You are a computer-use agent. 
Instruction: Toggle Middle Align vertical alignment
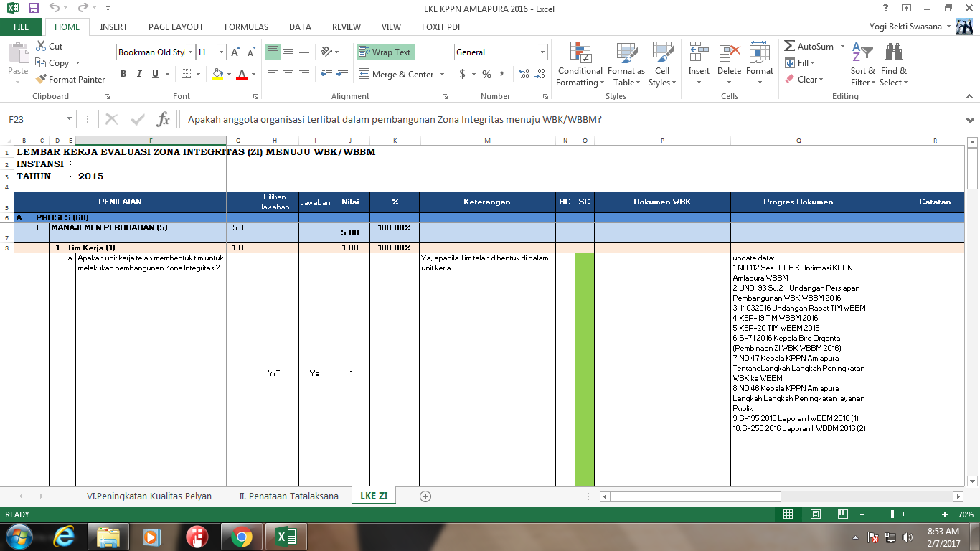[x=288, y=52]
